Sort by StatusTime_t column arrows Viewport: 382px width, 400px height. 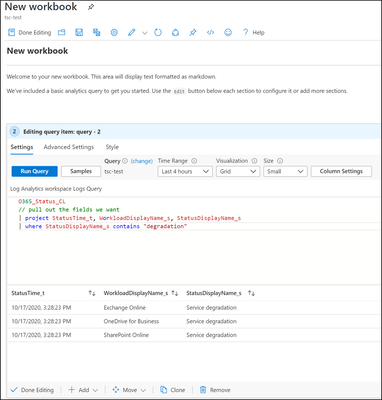click(92, 293)
